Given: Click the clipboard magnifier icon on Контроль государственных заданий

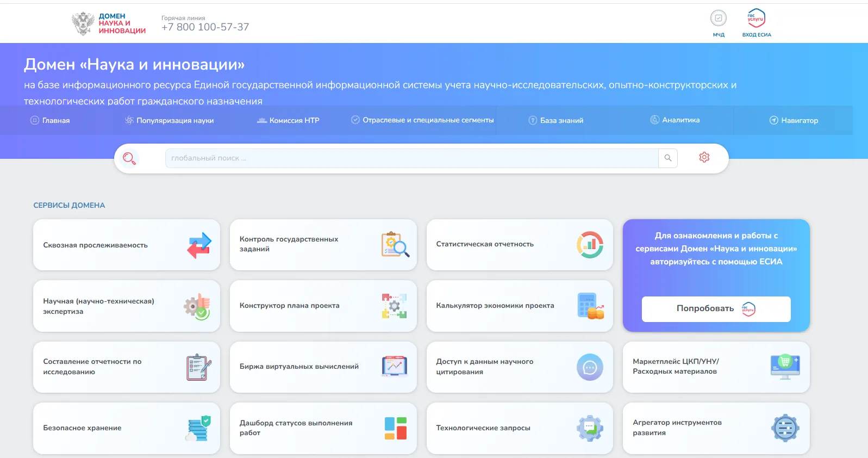Looking at the screenshot, I should pos(395,245).
